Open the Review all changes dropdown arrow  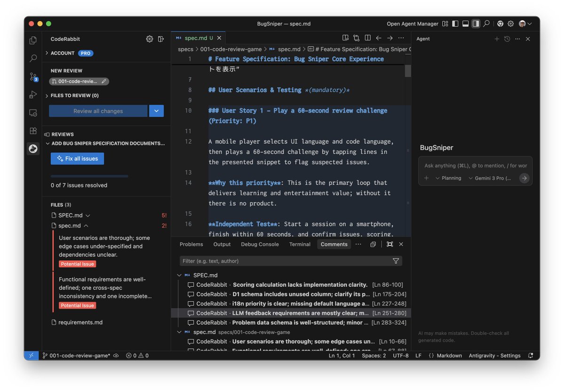coord(157,111)
